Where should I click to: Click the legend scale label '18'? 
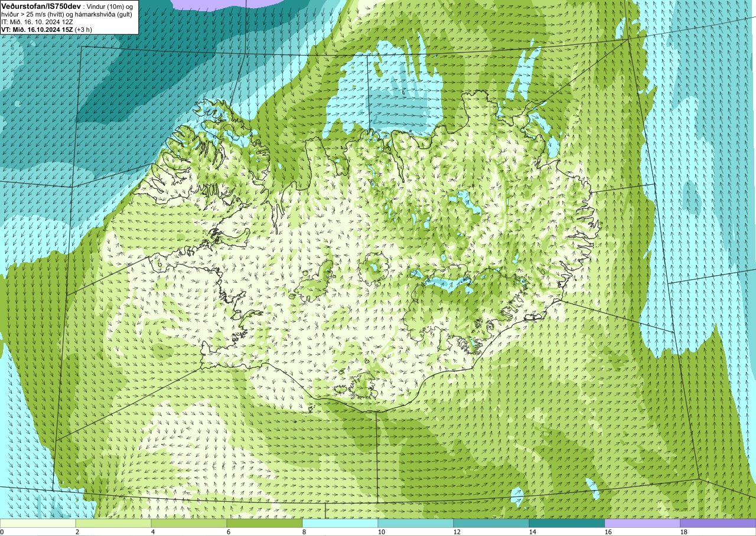[x=684, y=532]
